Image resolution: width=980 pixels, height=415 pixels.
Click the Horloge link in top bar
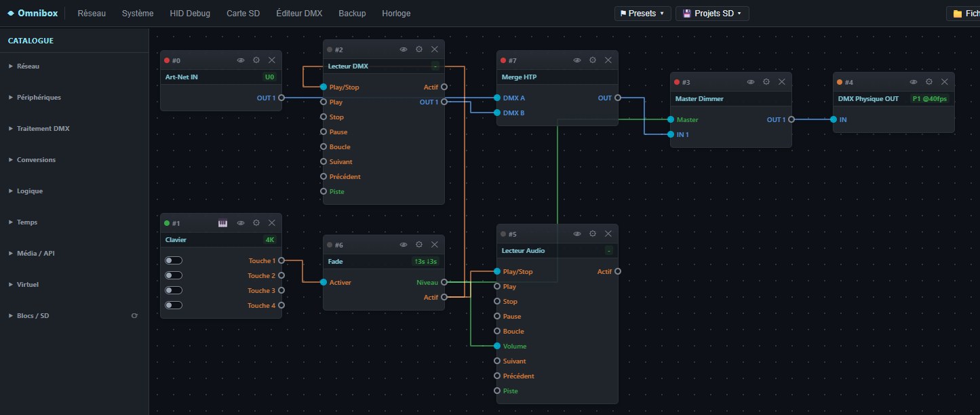396,14
